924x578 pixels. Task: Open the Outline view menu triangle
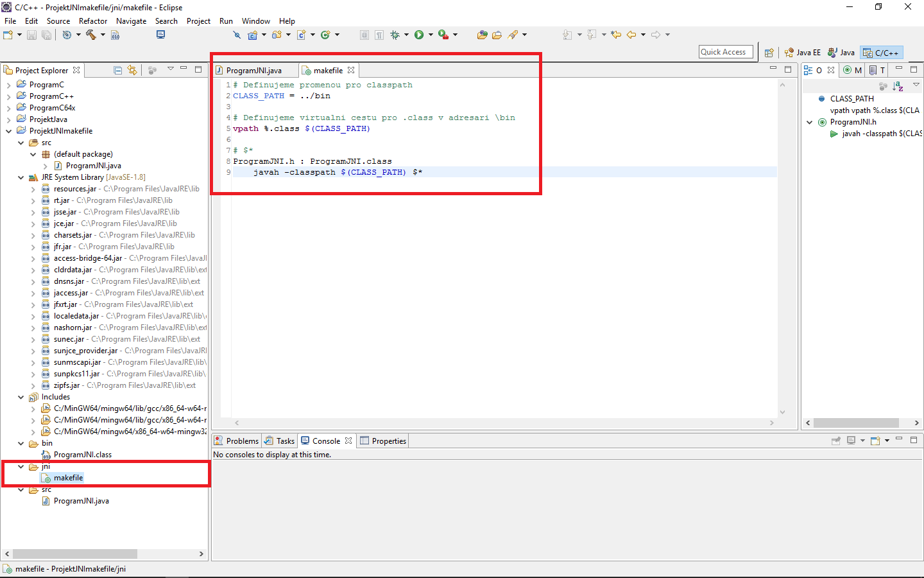916,83
